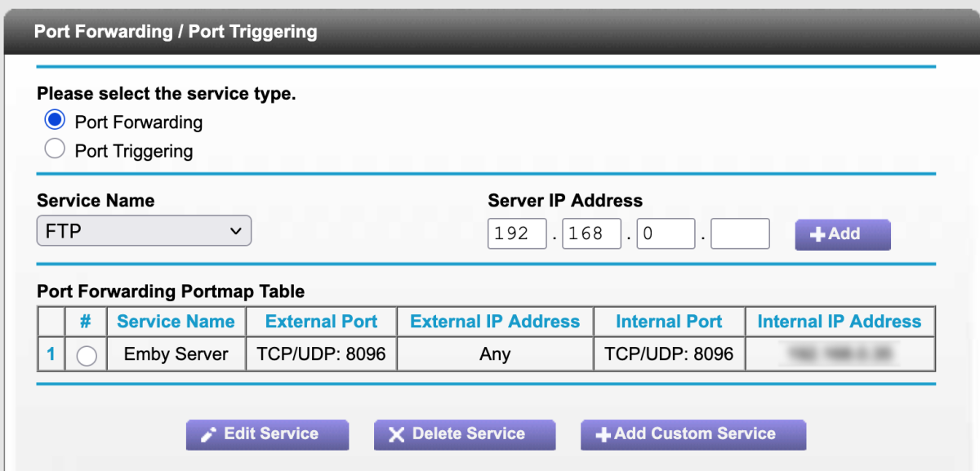Select the Port Forwarding service type
Screen dimensions: 980x471
point(54,119)
